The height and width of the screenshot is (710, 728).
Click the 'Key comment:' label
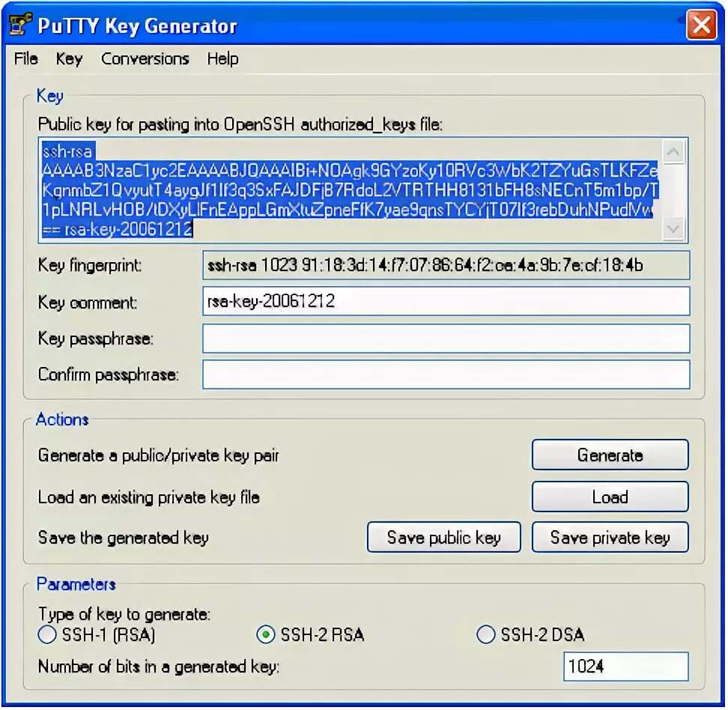(x=88, y=303)
